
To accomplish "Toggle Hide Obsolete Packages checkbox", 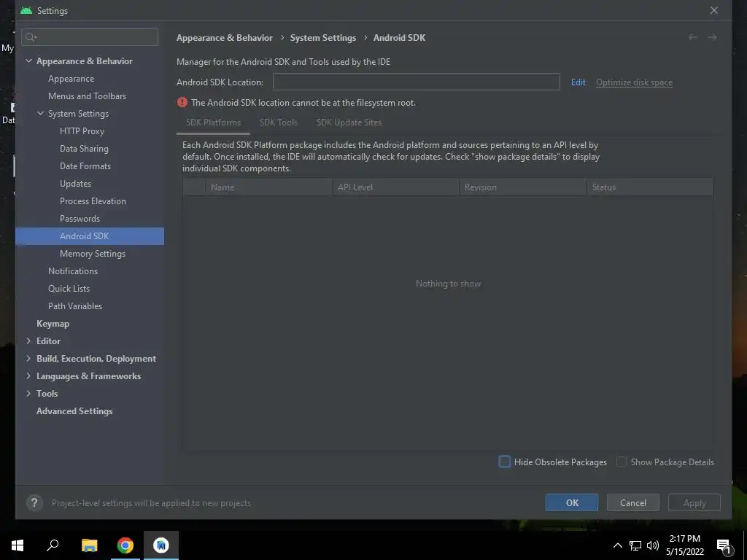I will click(504, 462).
